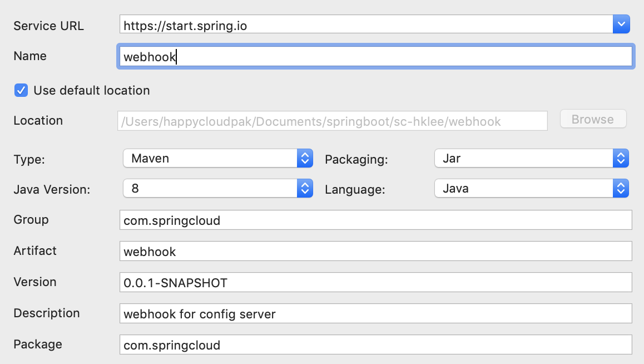Image resolution: width=644 pixels, height=364 pixels.
Task: Click the Location path field
Action: (332, 121)
